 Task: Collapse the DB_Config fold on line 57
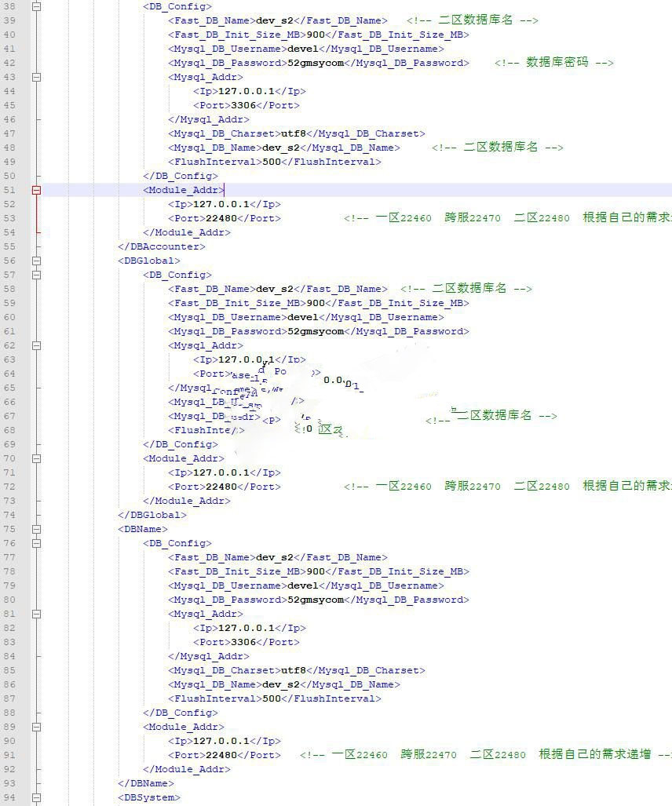point(36,275)
